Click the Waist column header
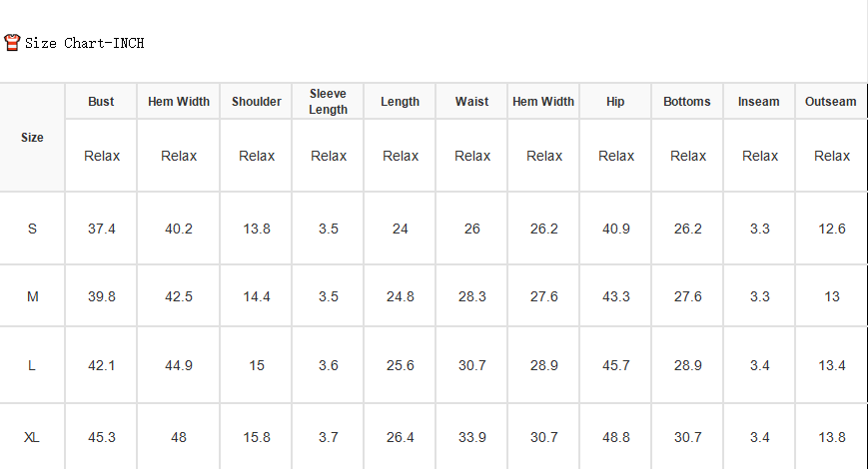868x469 pixels. [471, 102]
